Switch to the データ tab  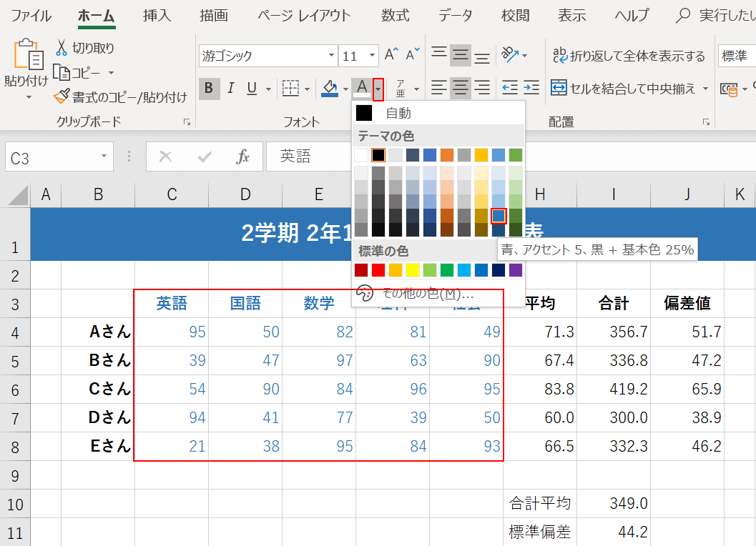(455, 16)
